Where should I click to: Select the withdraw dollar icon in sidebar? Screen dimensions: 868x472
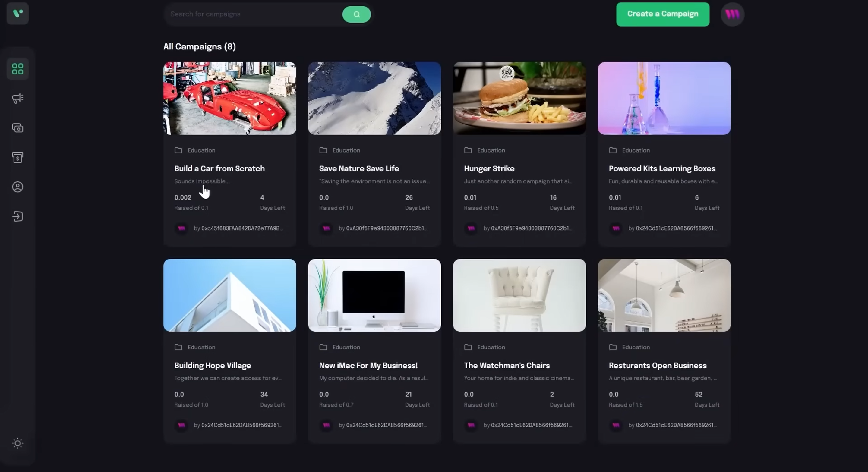[x=17, y=157]
